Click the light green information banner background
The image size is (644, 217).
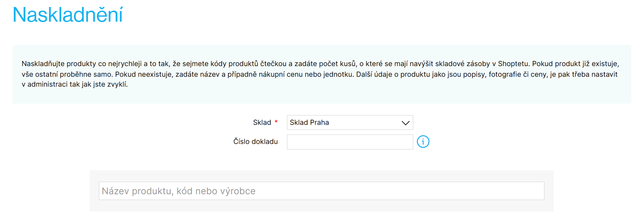[x=322, y=95]
